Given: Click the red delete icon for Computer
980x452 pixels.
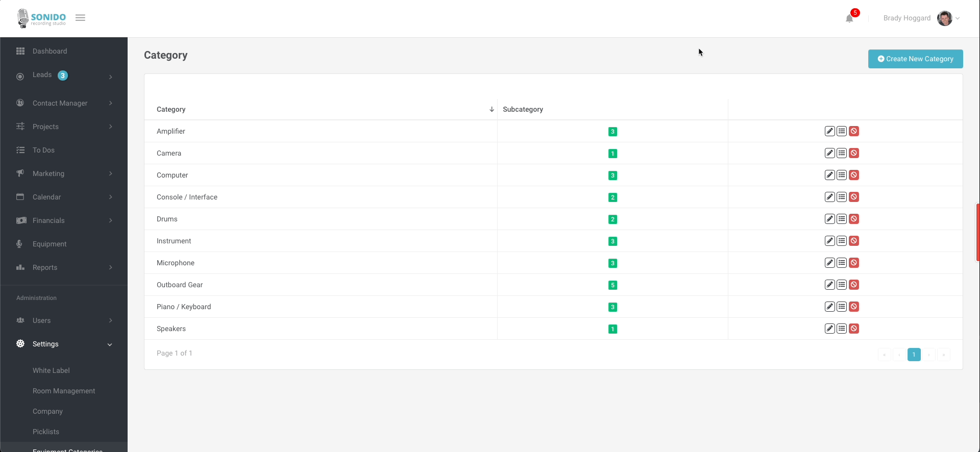Looking at the screenshot, I should click(x=854, y=175).
